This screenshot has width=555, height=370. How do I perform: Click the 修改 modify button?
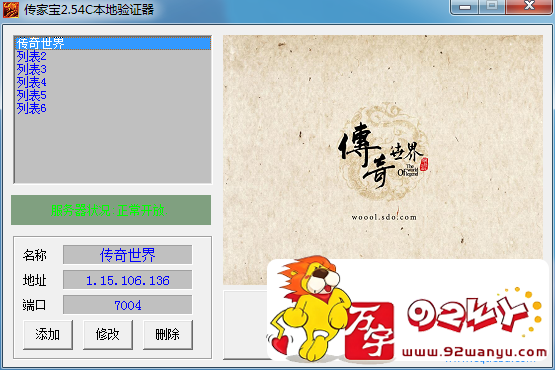pyautogui.click(x=108, y=334)
